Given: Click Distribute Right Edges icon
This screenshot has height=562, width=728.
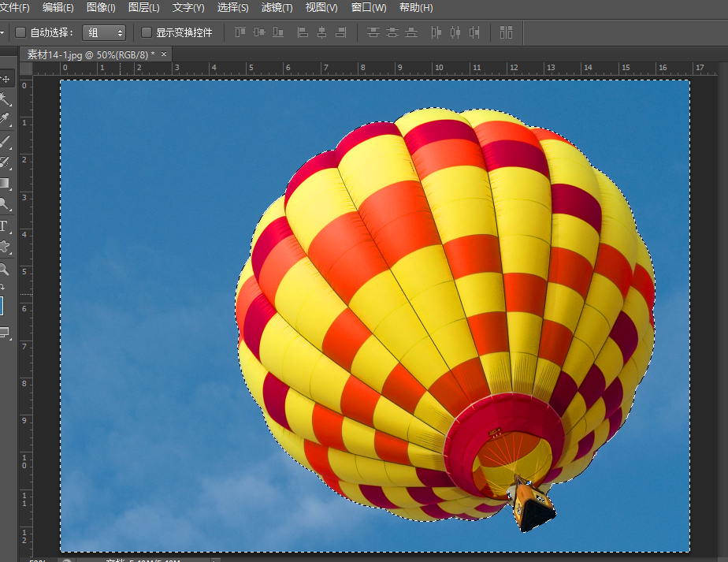Looking at the screenshot, I should tap(474, 32).
